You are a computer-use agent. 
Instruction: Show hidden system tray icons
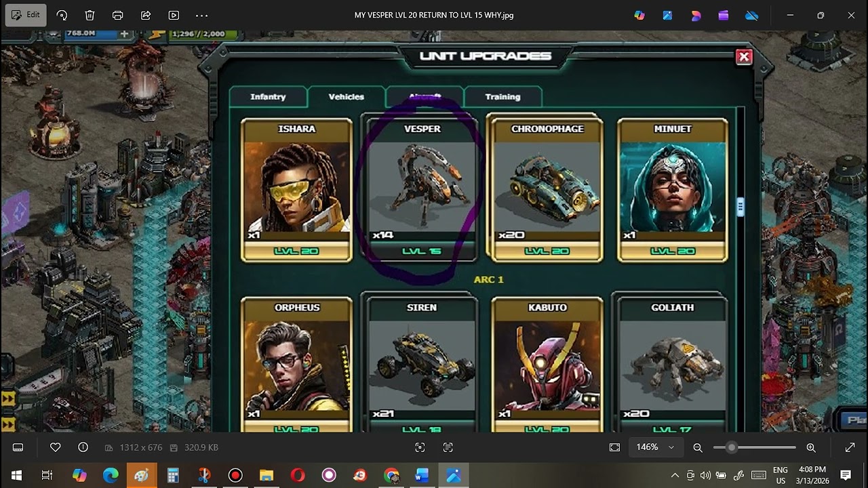(x=675, y=475)
